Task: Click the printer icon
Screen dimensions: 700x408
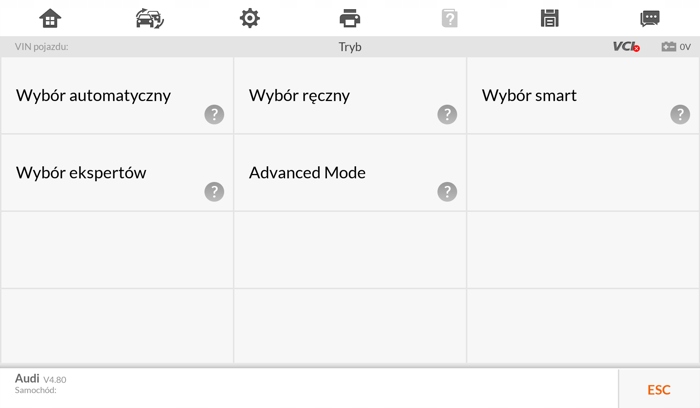Action: [350, 18]
